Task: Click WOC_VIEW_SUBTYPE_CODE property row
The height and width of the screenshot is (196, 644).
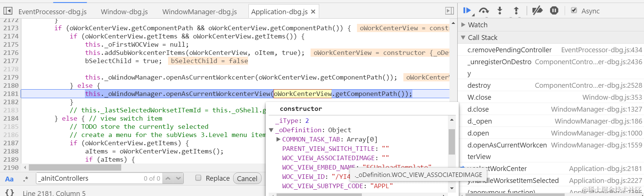Action: click(x=338, y=186)
